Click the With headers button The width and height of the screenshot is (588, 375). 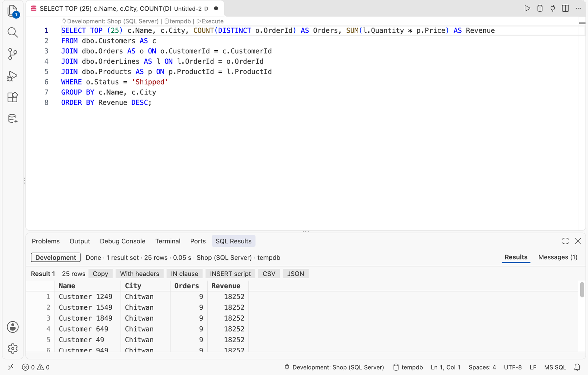(x=140, y=274)
